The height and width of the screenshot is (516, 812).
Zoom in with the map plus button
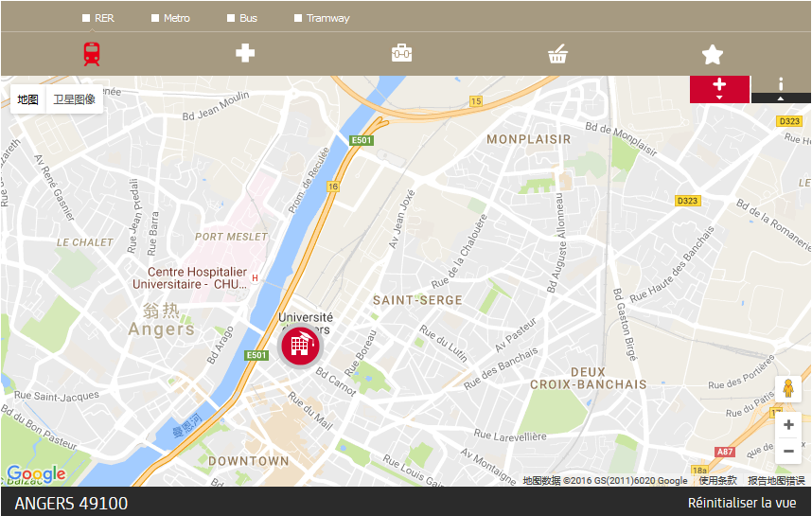point(788,425)
